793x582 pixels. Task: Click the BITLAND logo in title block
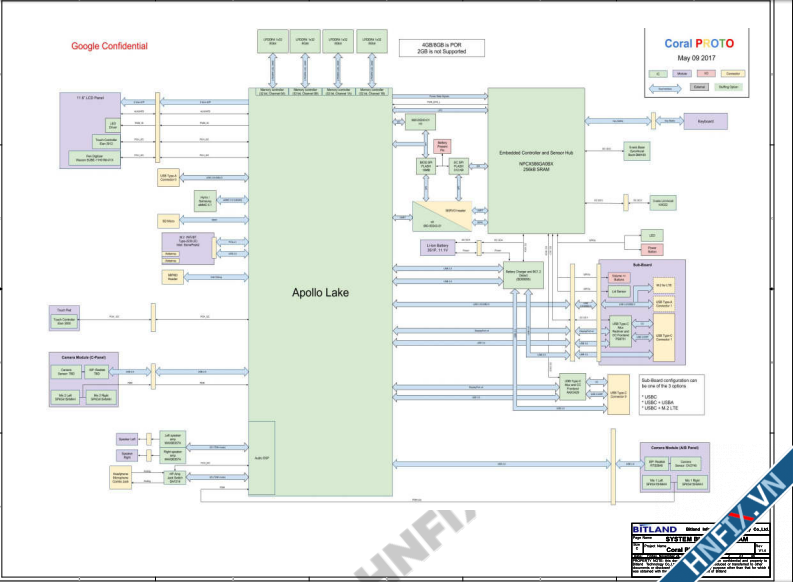[x=655, y=529]
